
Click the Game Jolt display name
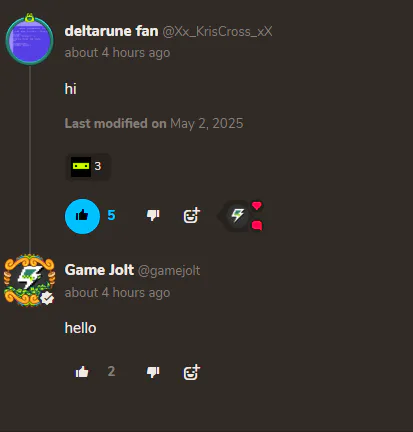(x=99, y=270)
